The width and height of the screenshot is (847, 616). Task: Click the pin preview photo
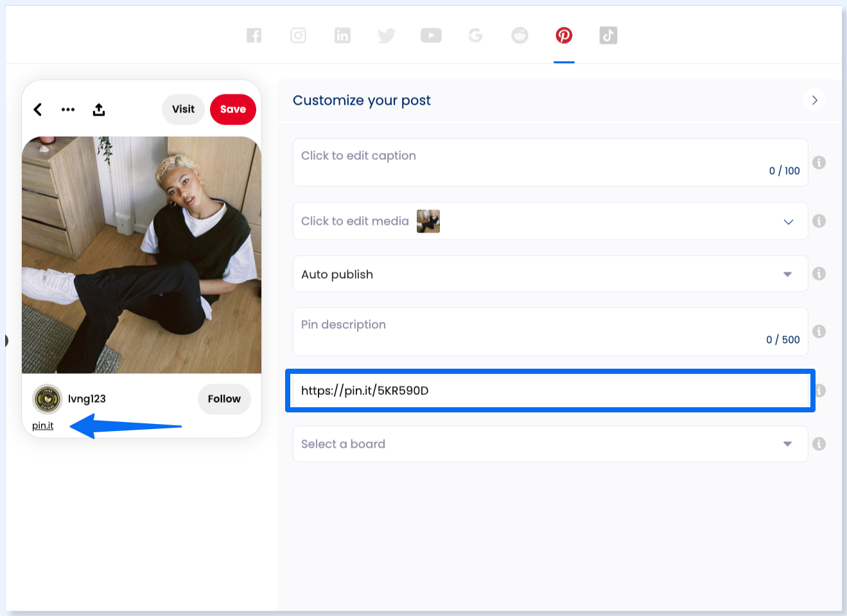tap(141, 254)
